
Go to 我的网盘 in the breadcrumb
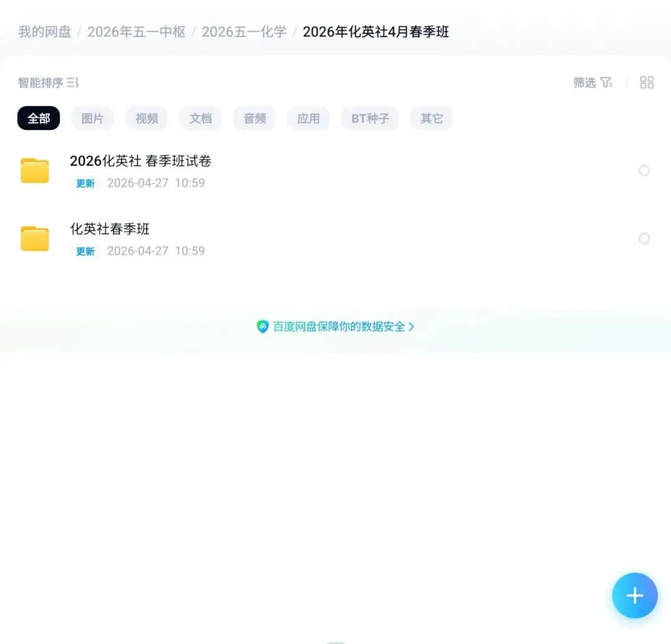coord(44,32)
